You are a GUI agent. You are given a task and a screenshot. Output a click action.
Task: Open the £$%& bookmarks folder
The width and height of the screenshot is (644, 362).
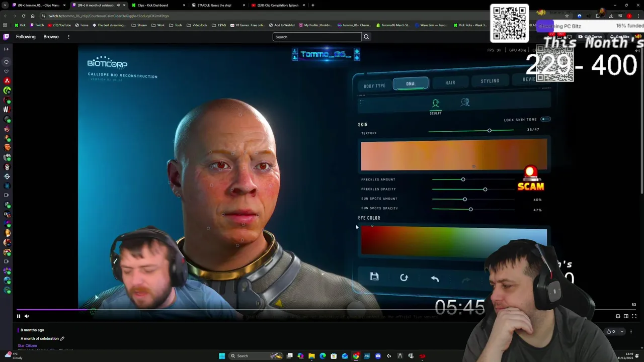(219, 25)
